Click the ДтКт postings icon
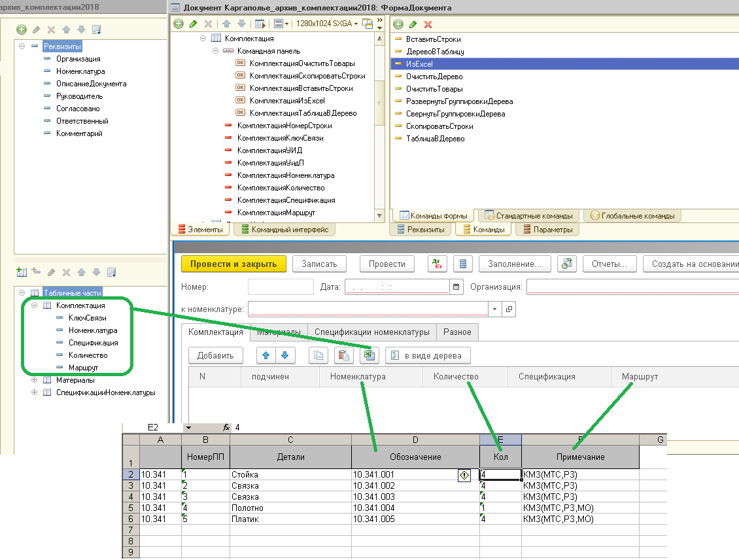Viewport: 739px width, 560px height. click(437, 264)
